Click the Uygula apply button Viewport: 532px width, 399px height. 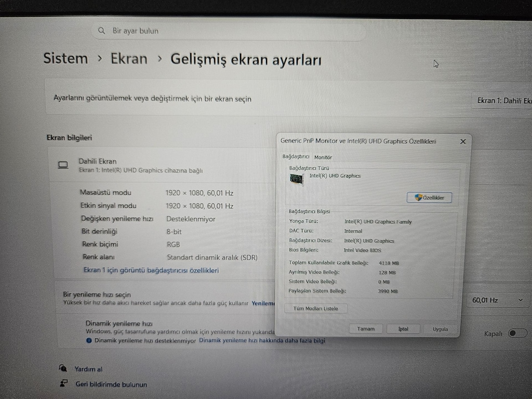click(440, 329)
